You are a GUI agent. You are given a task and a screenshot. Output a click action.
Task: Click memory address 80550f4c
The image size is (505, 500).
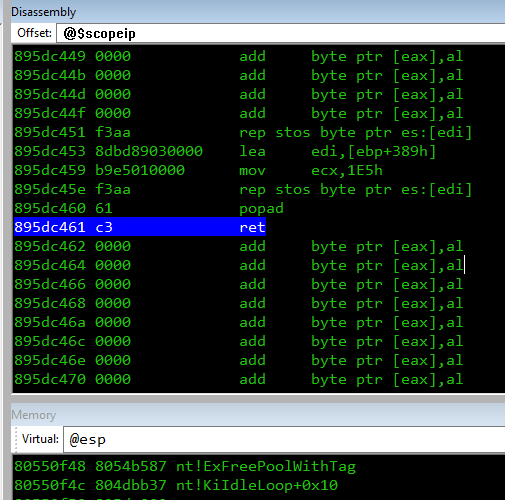click(50, 485)
